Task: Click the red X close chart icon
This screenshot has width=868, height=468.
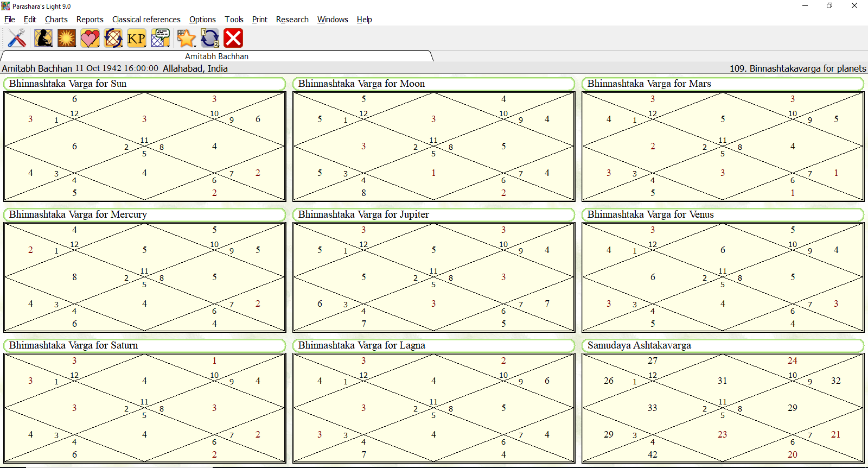Action: tap(233, 38)
